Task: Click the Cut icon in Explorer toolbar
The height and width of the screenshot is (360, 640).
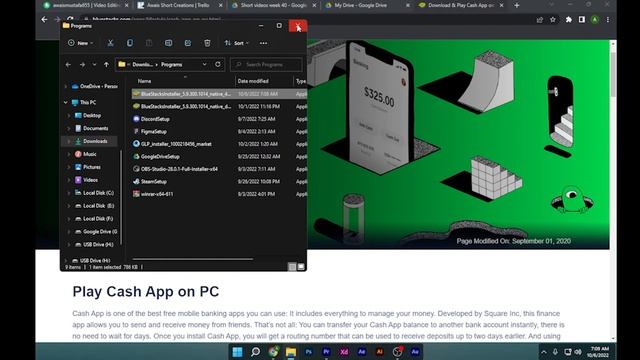Action: pos(110,43)
